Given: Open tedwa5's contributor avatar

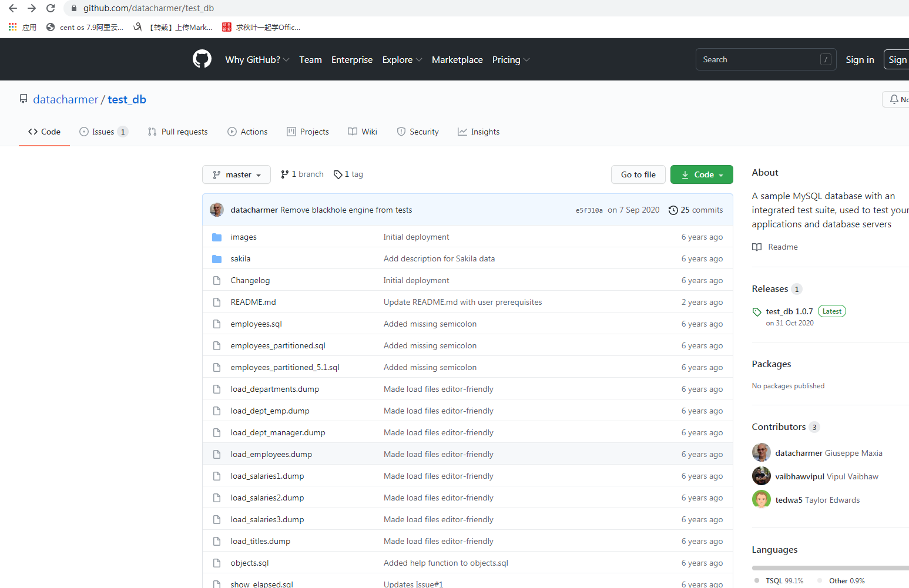Looking at the screenshot, I should click(762, 499).
